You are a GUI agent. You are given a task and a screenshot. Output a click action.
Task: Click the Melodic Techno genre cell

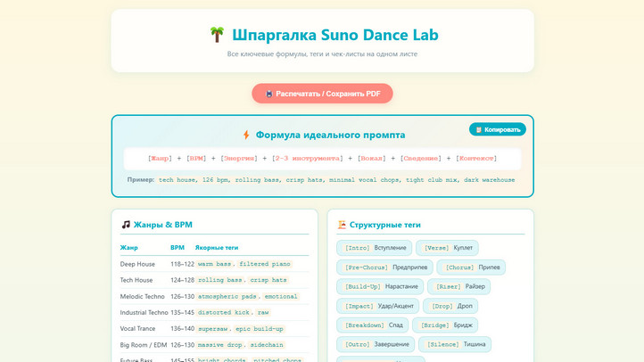click(x=142, y=296)
